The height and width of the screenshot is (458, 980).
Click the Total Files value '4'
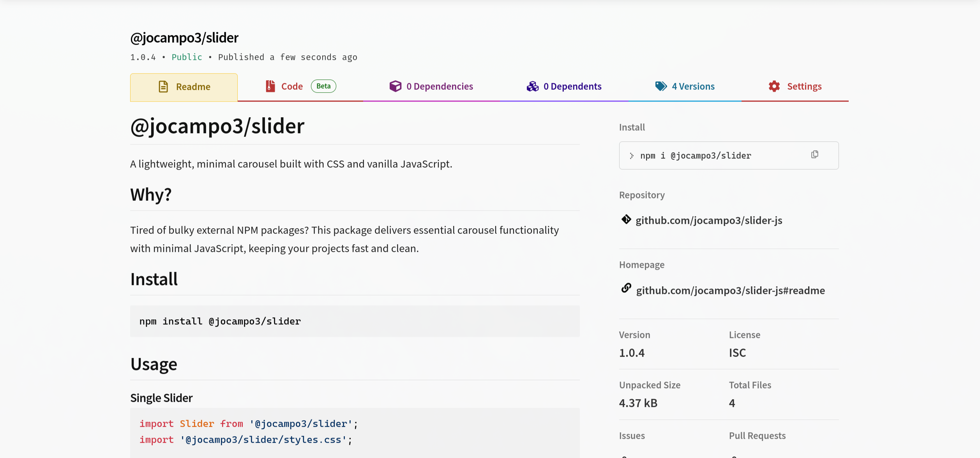point(732,403)
